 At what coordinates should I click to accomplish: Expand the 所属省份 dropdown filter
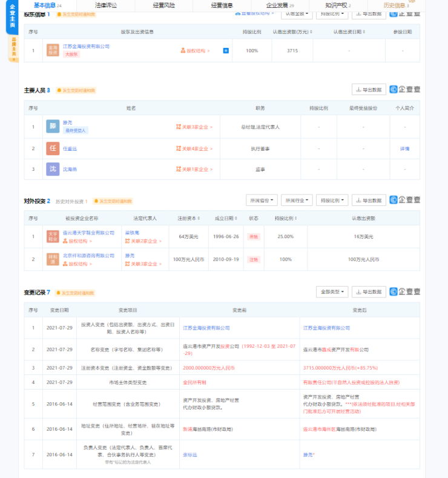click(x=262, y=200)
